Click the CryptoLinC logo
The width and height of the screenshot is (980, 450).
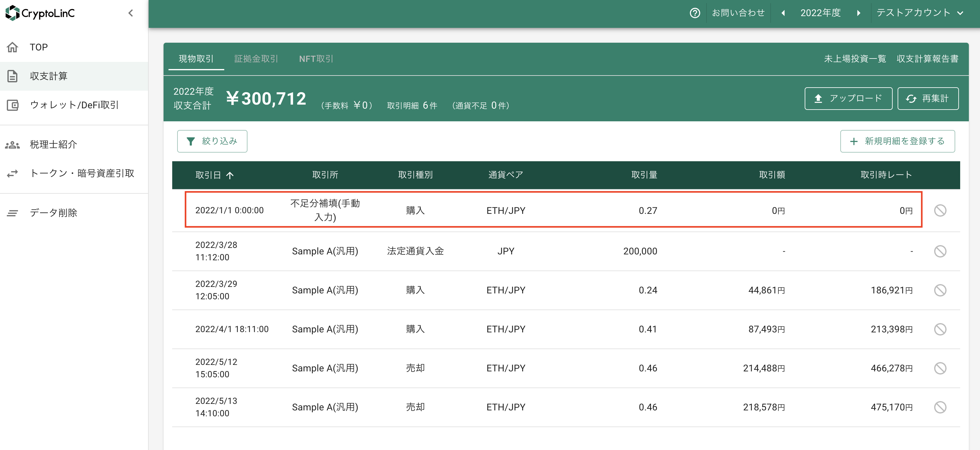[x=40, y=13]
